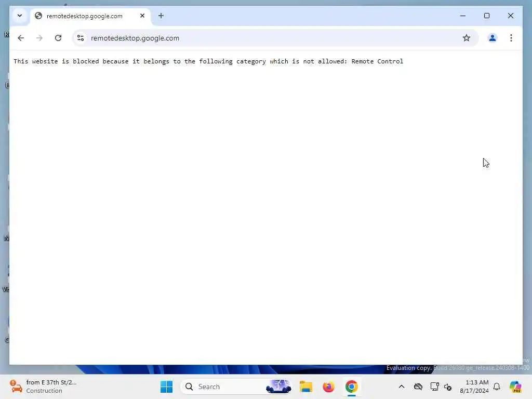Open the Windows Start menu

(166, 387)
